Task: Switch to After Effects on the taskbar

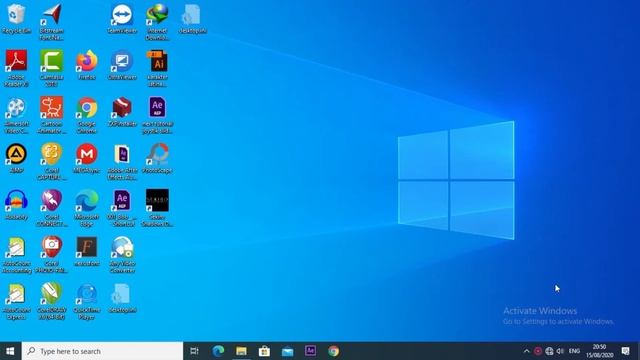Action: pos(310,351)
